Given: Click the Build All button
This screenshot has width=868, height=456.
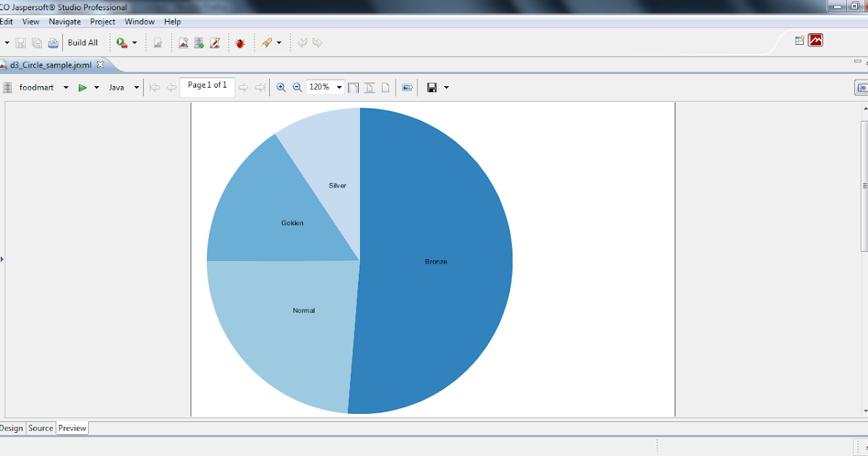Looking at the screenshot, I should click(82, 42).
